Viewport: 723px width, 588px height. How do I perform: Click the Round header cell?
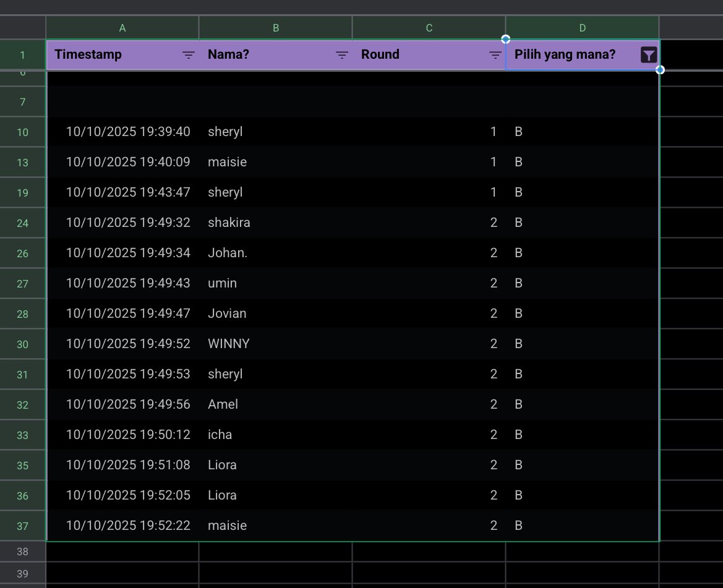pos(429,55)
